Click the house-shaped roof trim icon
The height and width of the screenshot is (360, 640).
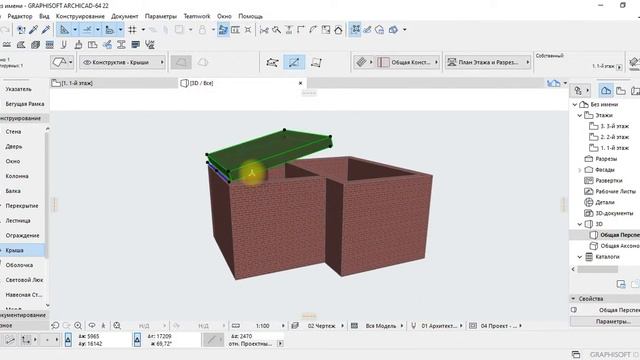click(x=338, y=30)
